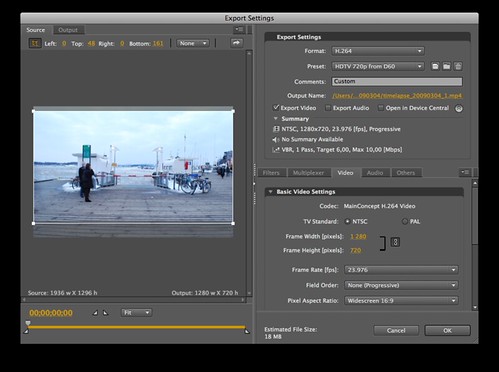499x372 pixels.
Task: Click the Set Out Point triangle icon
Action: (105, 313)
